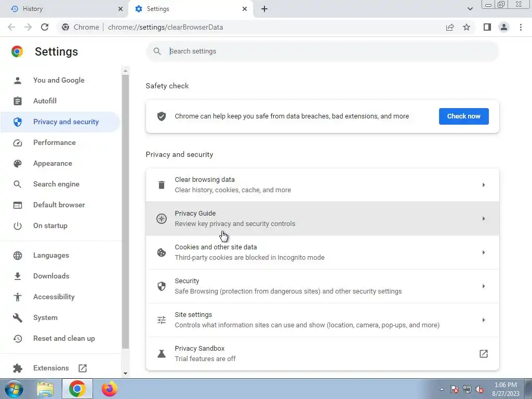The height and width of the screenshot is (399, 532).
Task: Click the trash icon for Clear browsing data
Action: click(162, 185)
